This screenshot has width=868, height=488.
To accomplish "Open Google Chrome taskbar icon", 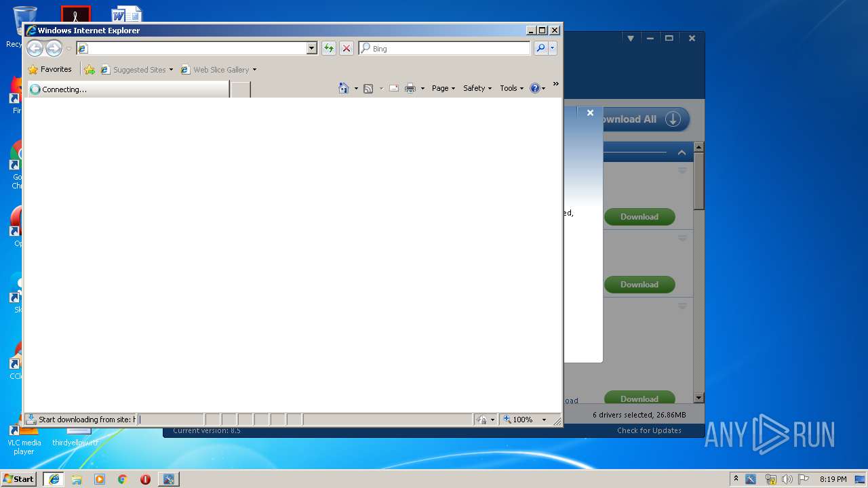I will point(122,479).
